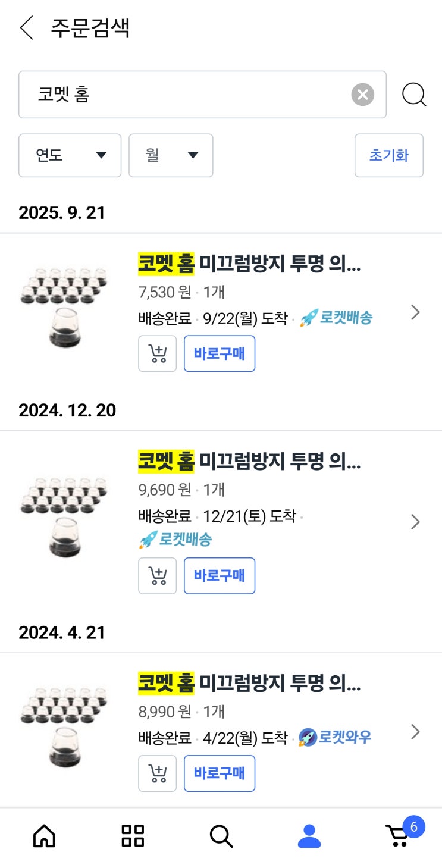Open the shopping cart with 6 items

tap(399, 836)
